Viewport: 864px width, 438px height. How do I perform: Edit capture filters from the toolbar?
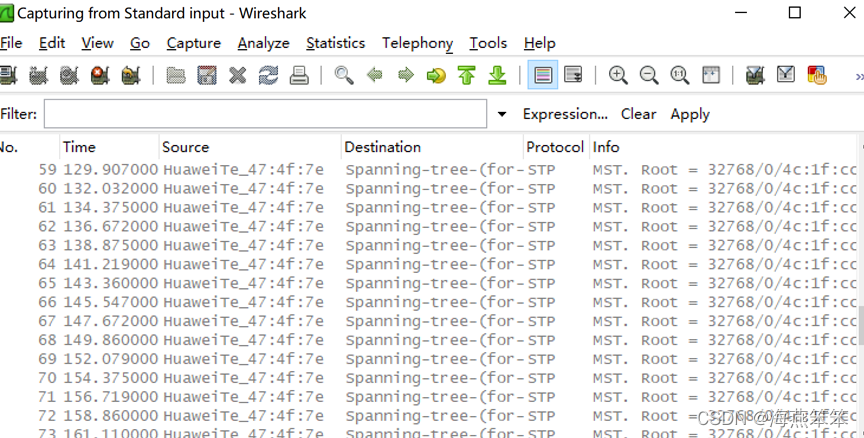(x=755, y=75)
